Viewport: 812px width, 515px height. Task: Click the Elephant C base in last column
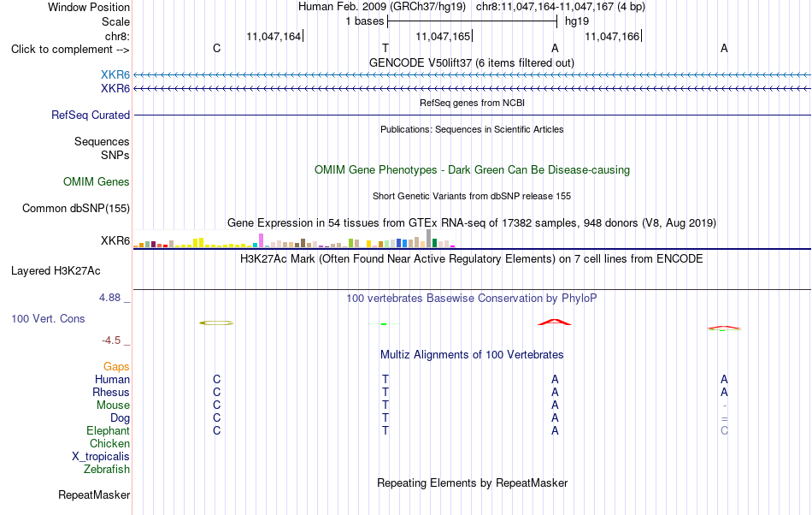pos(724,430)
